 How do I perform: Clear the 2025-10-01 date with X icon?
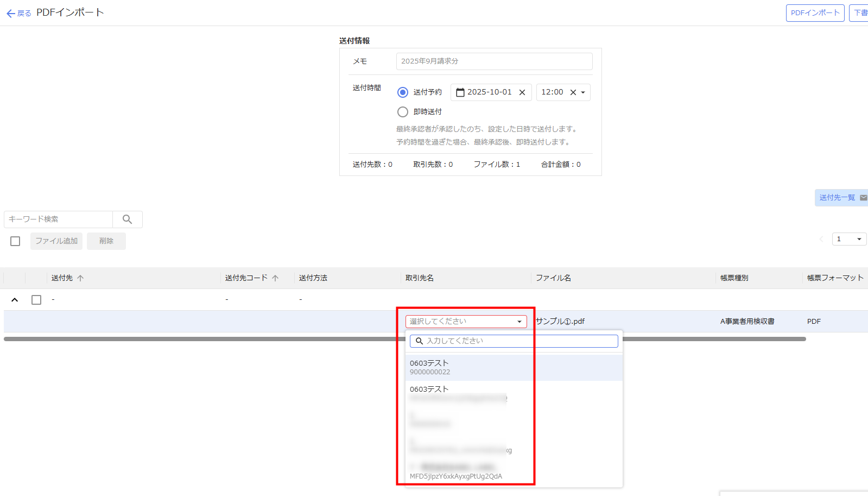[522, 92]
